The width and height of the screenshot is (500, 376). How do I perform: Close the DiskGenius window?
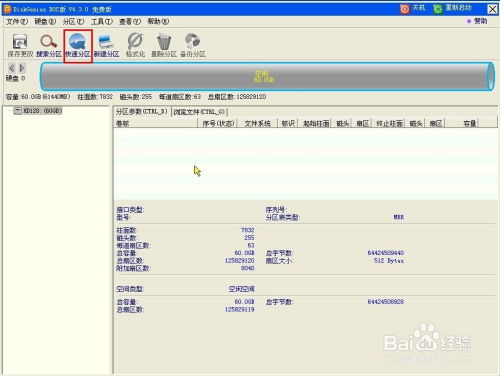click(x=492, y=9)
